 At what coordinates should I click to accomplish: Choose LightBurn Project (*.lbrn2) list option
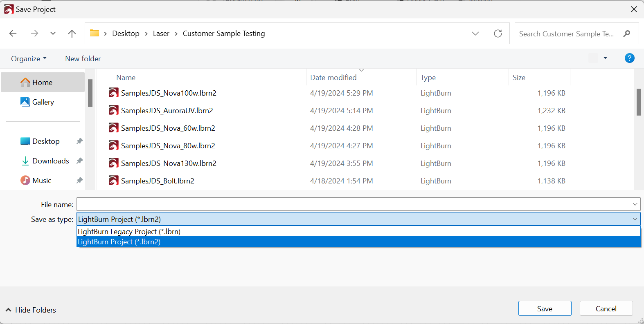[358, 242]
